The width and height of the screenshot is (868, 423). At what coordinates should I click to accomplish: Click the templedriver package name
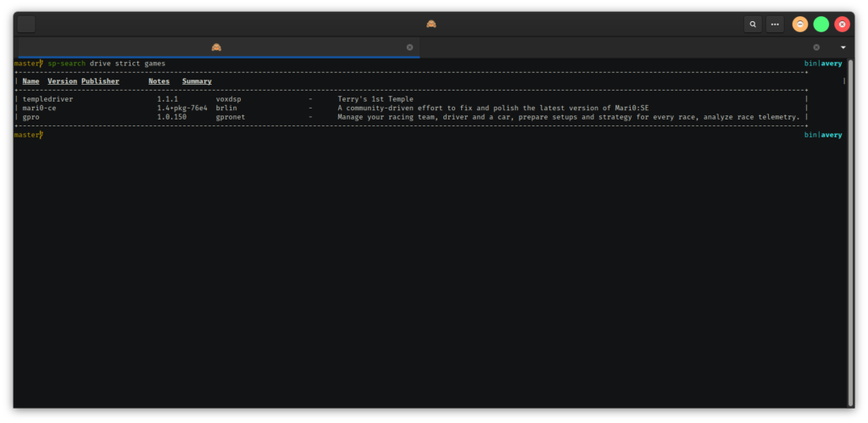47,99
